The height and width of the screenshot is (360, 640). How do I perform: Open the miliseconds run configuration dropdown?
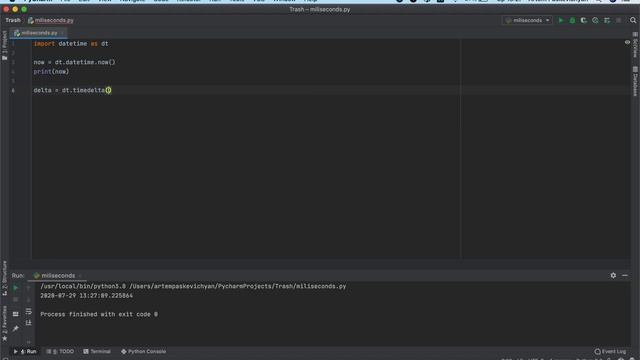pyautogui.click(x=527, y=20)
